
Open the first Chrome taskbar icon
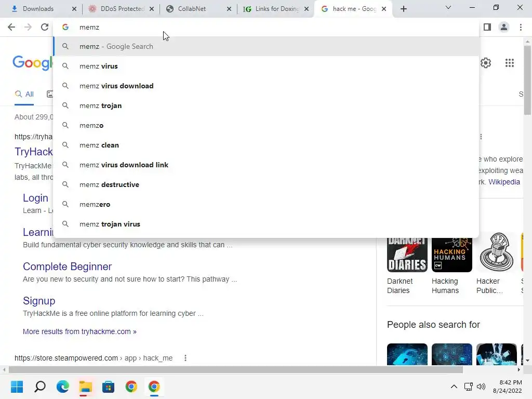pos(131,387)
